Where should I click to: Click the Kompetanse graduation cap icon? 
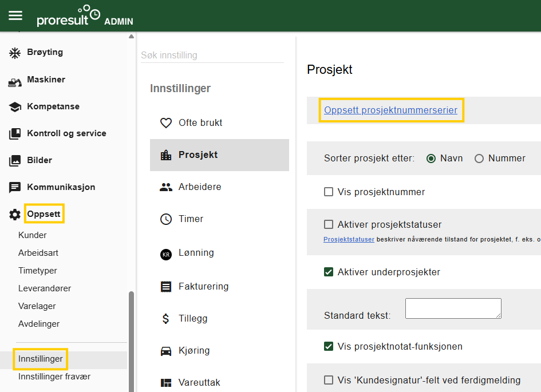pyautogui.click(x=14, y=107)
